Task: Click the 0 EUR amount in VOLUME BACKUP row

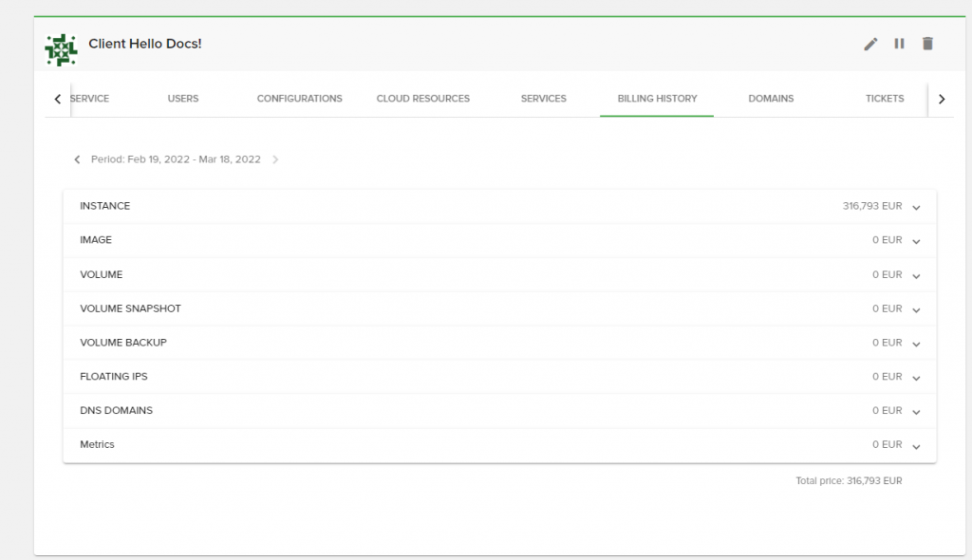Action: [x=888, y=343]
